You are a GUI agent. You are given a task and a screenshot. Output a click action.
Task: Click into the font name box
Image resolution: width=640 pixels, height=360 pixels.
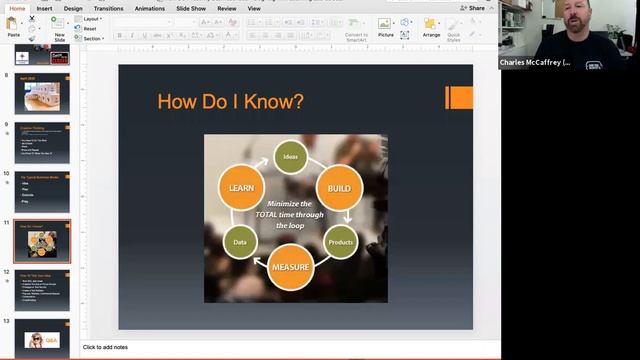(x=142, y=22)
